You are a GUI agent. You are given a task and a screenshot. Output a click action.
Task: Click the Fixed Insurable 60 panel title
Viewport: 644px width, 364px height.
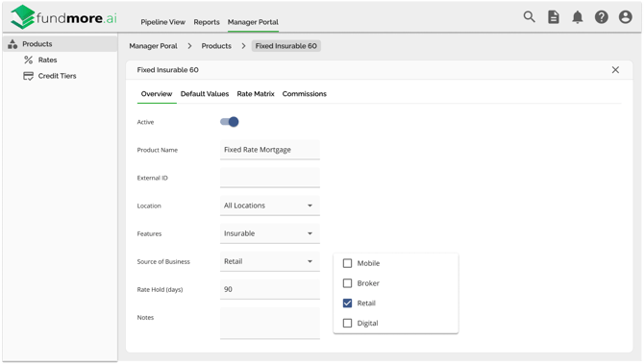tap(168, 70)
